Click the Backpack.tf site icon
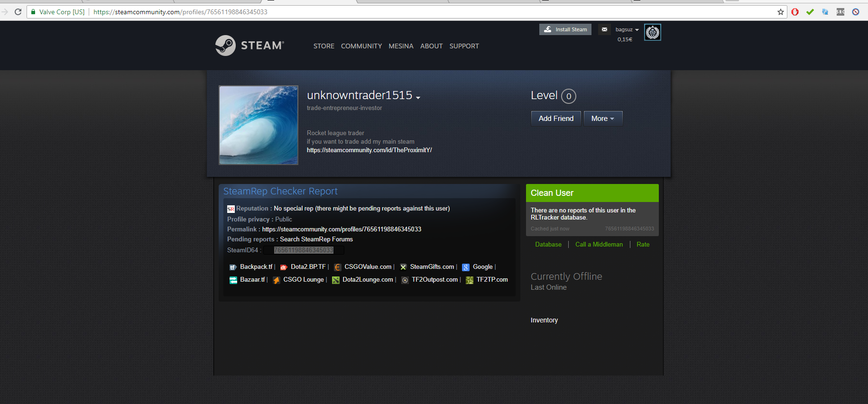868x404 pixels. [x=233, y=267]
